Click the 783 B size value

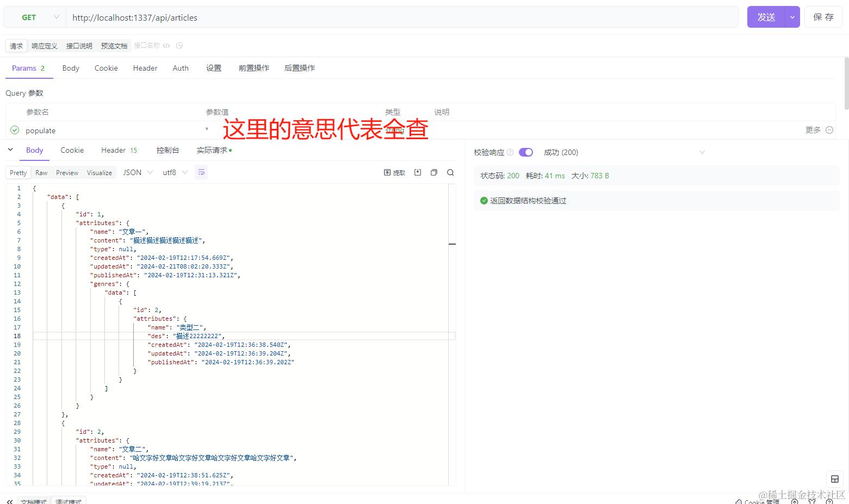pos(599,176)
